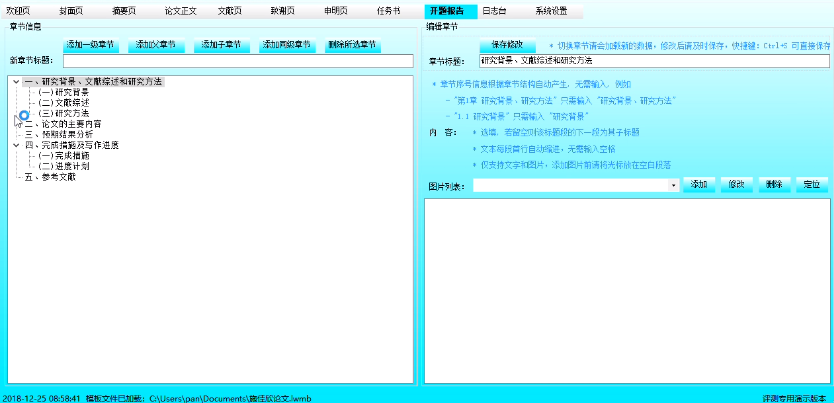
Task: Open the 论文正文 tab
Action: 181,11
